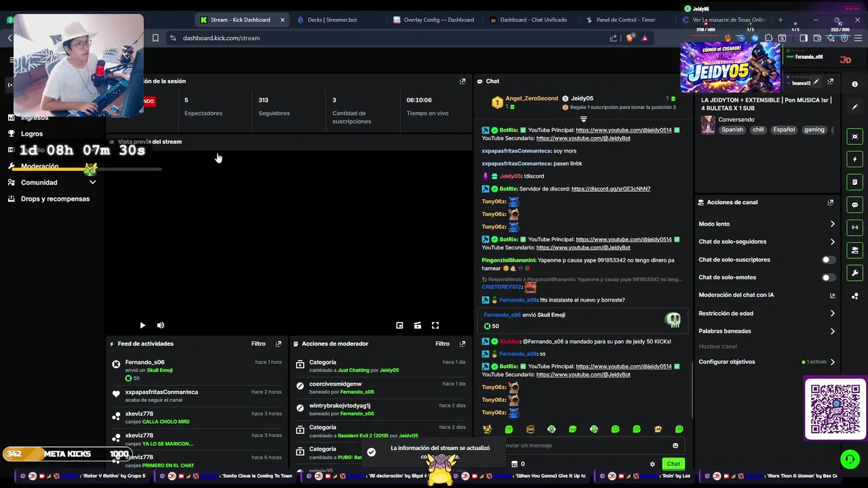The height and width of the screenshot is (488, 868).
Task: Click the first quick emote in chat
Action: tap(488, 429)
